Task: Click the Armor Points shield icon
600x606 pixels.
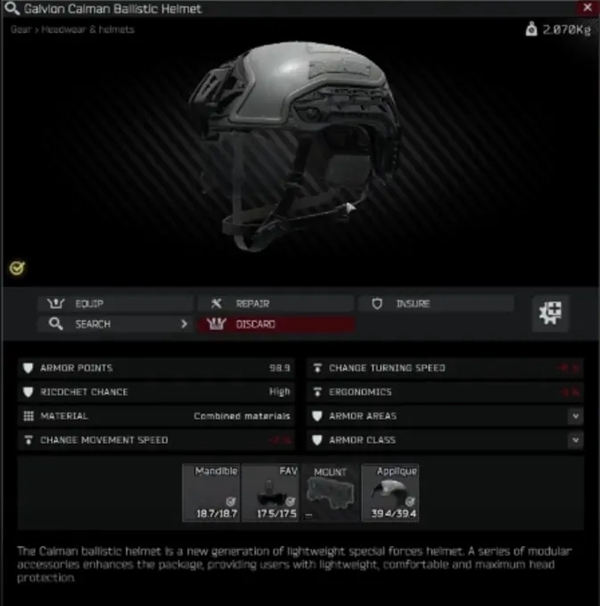Action: tap(28, 368)
